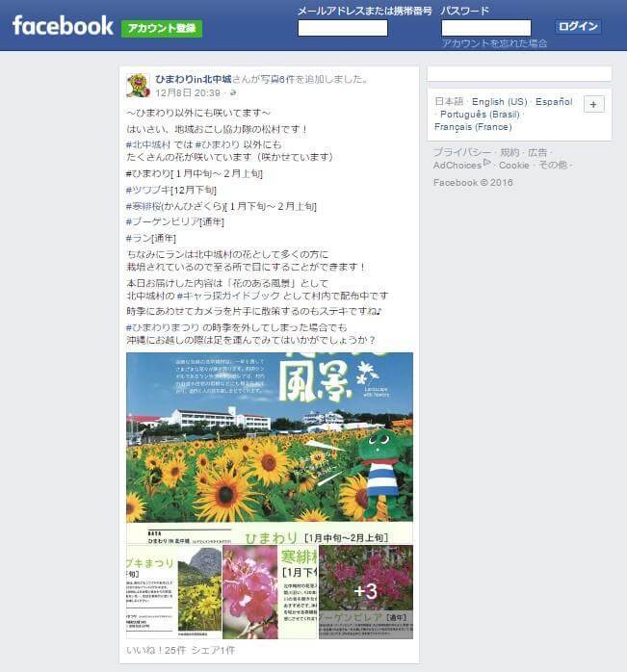Select Português (Brasil) language

pyautogui.click(x=480, y=115)
